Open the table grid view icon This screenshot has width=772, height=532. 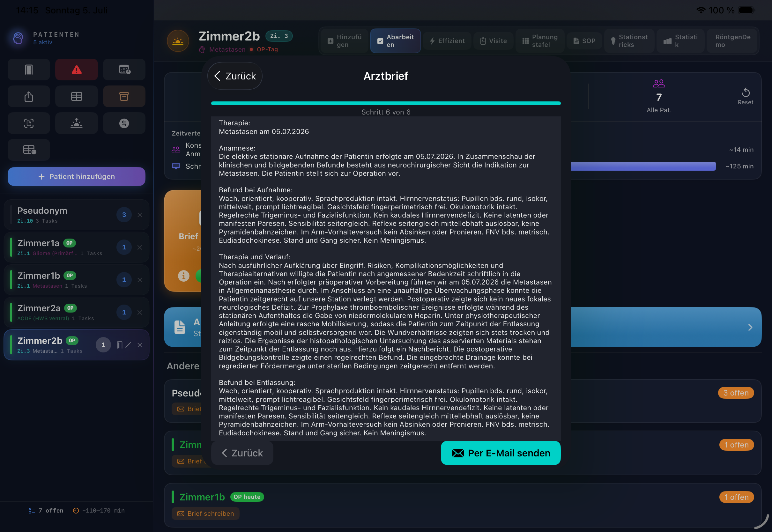click(x=76, y=97)
